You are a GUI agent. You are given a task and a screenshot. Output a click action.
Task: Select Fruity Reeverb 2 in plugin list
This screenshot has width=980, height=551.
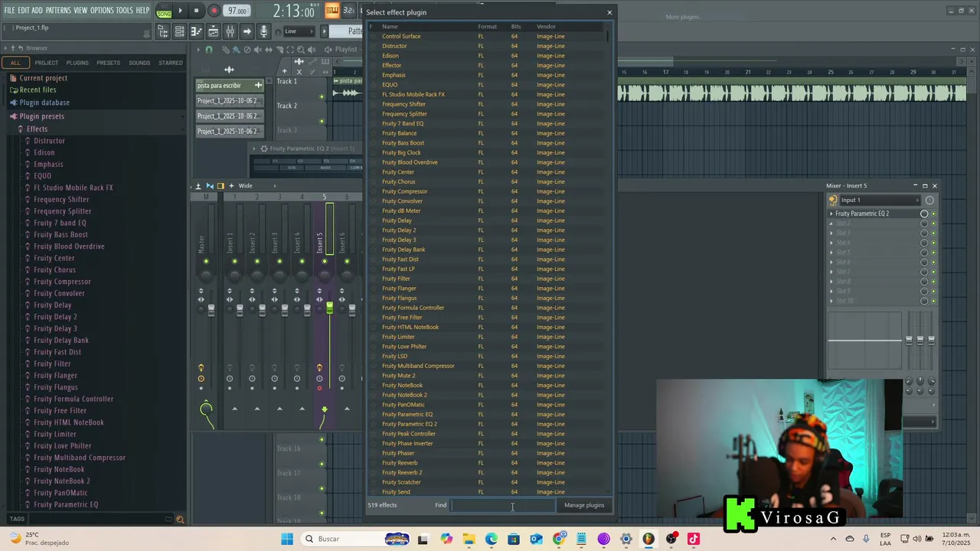402,473
